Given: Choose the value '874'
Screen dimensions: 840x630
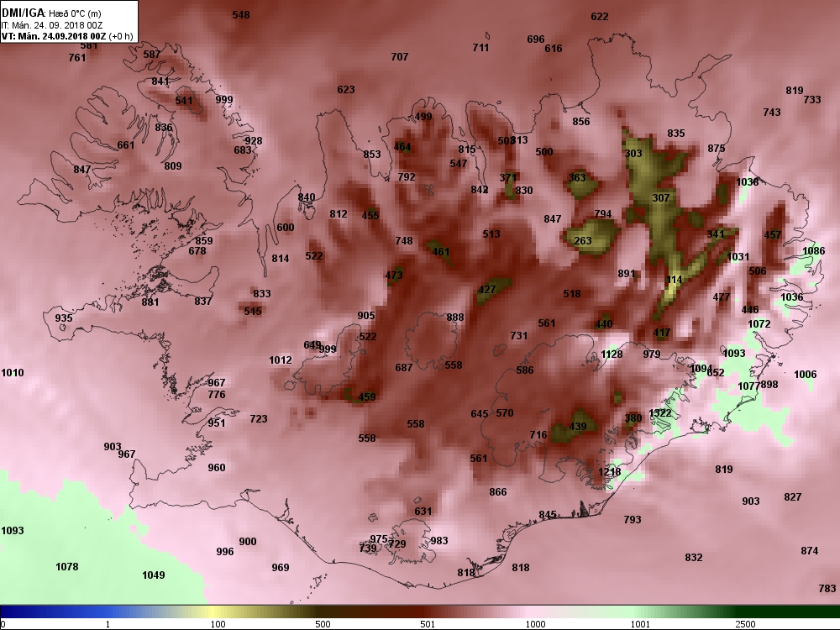Looking at the screenshot, I should pos(810,551).
